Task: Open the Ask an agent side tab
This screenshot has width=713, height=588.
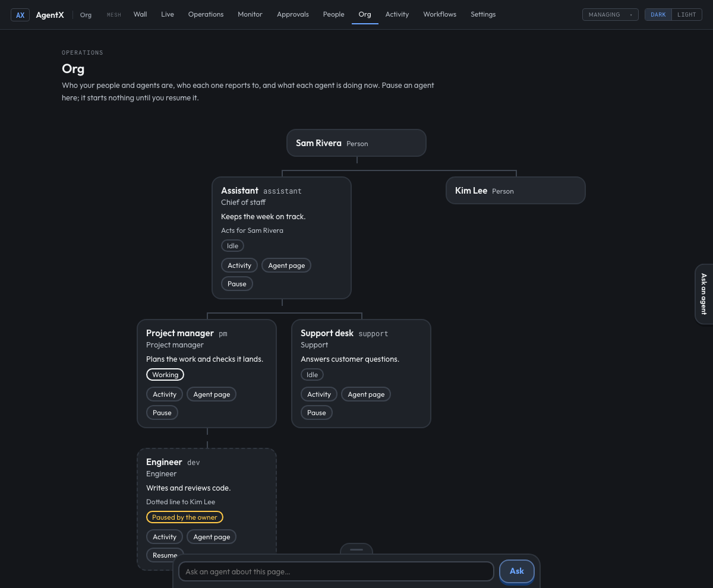Action: [703, 294]
